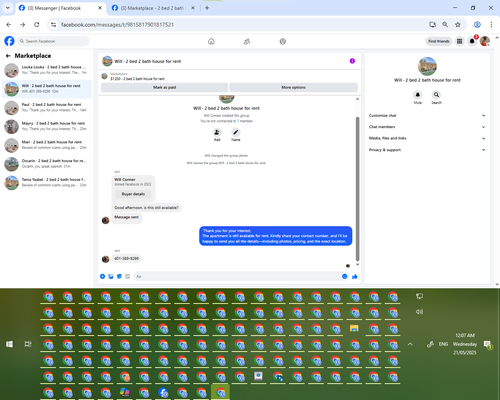Click the Mark as paid button

click(164, 87)
